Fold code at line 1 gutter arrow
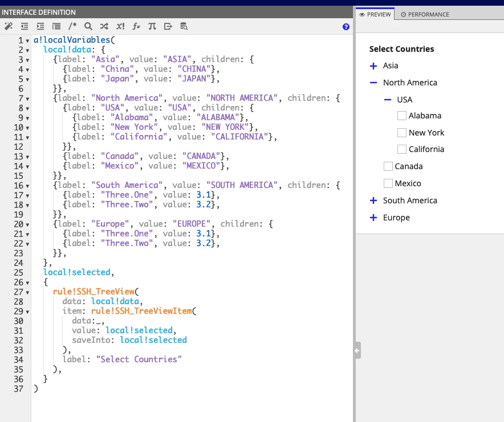This screenshot has width=504, height=422. click(x=27, y=41)
